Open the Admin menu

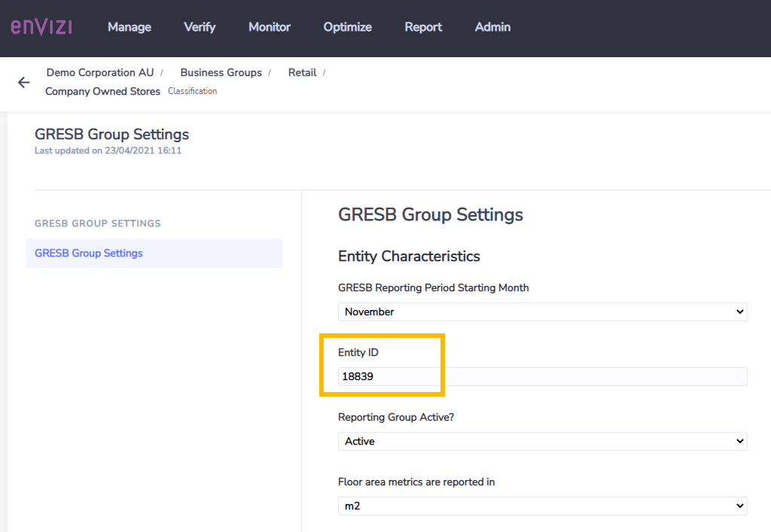[x=492, y=27]
